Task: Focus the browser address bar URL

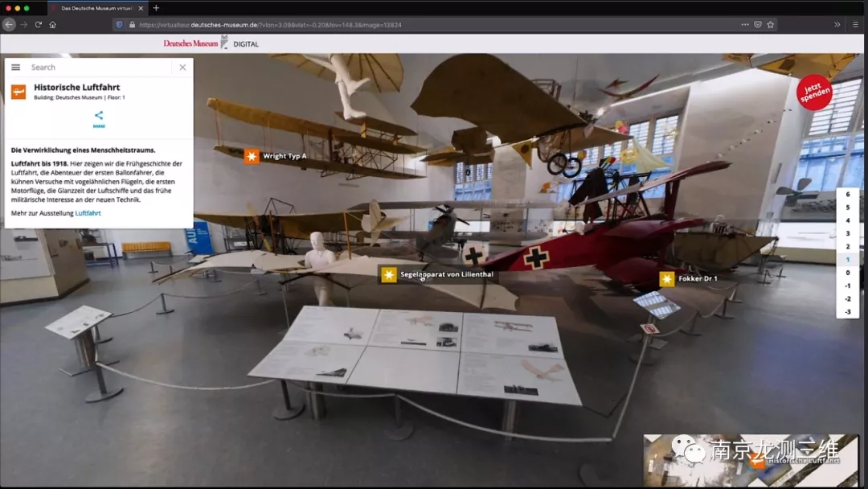Action: (x=270, y=25)
